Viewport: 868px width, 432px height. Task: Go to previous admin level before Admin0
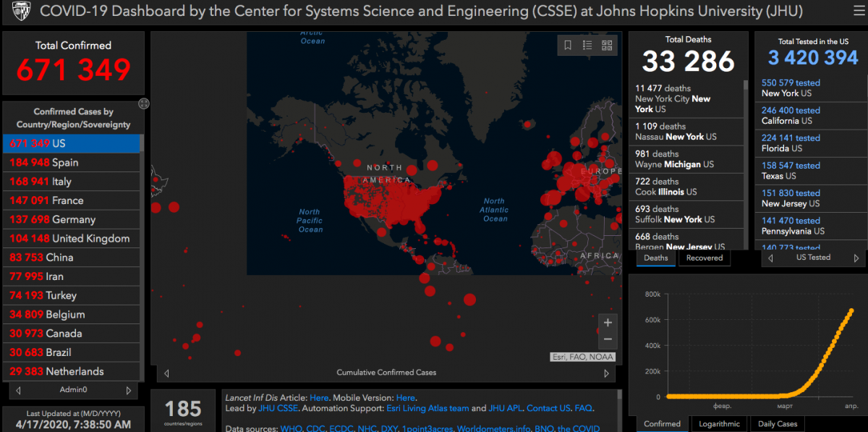17,390
